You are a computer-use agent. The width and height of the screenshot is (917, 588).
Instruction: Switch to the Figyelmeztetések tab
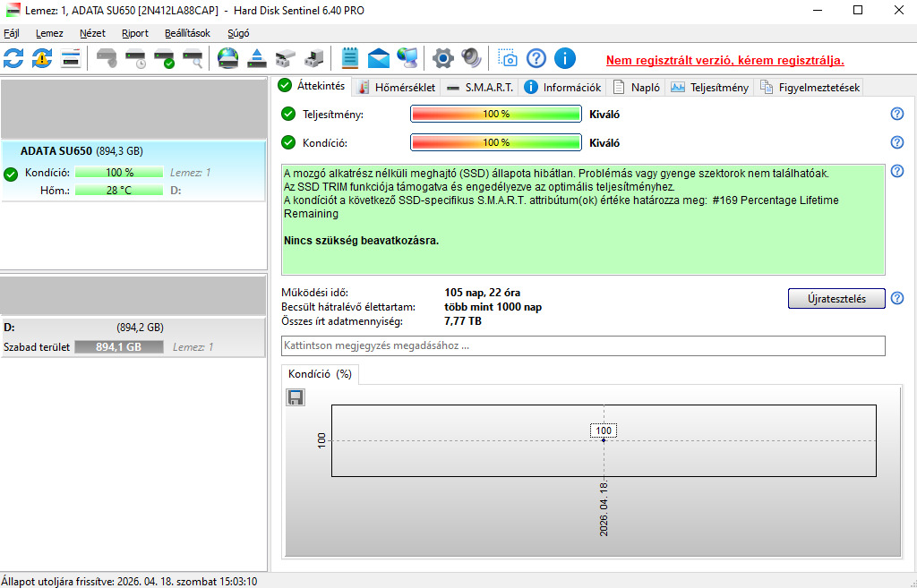pyautogui.click(x=810, y=88)
